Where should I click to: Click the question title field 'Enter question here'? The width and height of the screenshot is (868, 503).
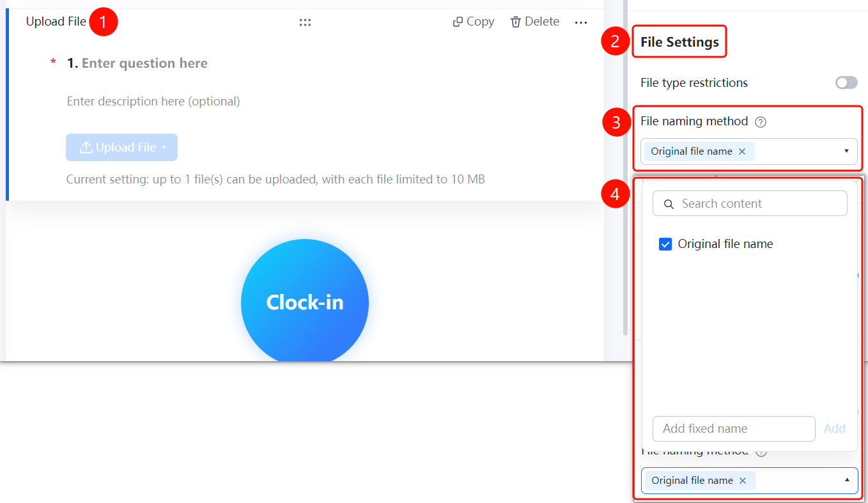point(144,63)
